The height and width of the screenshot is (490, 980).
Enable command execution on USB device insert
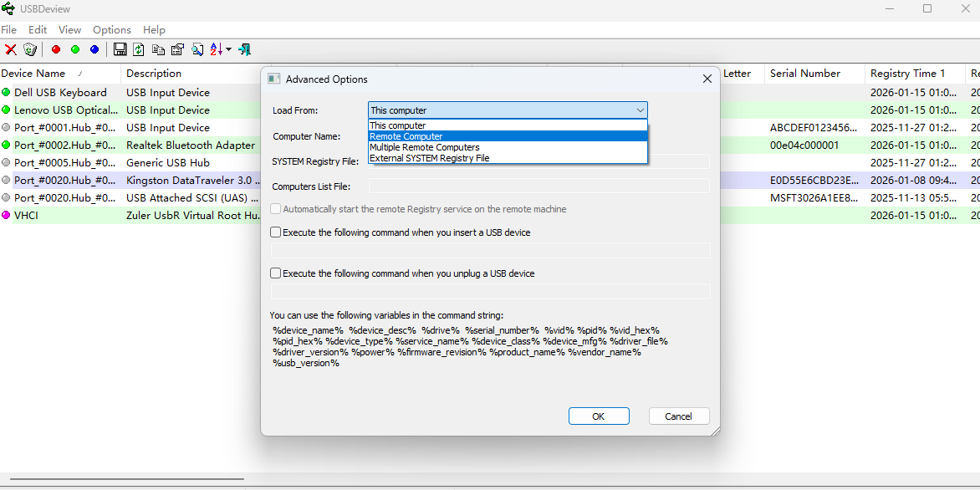tap(276, 232)
